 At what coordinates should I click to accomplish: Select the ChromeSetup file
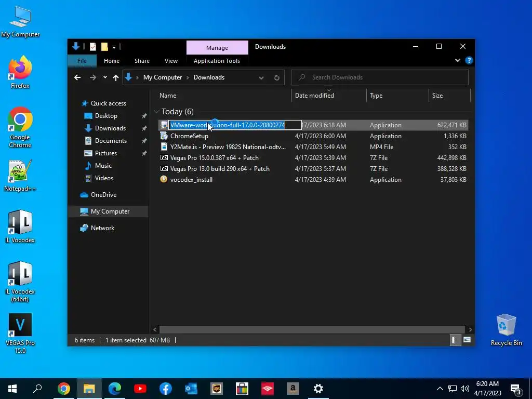coord(313,136)
